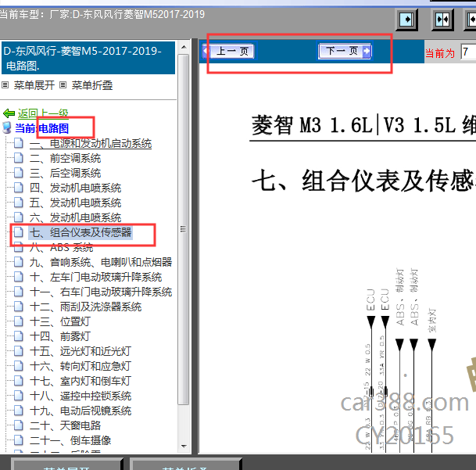Click the page icon beside 三、后空调系统
Image resolution: width=476 pixels, height=470 pixels.
19,173
